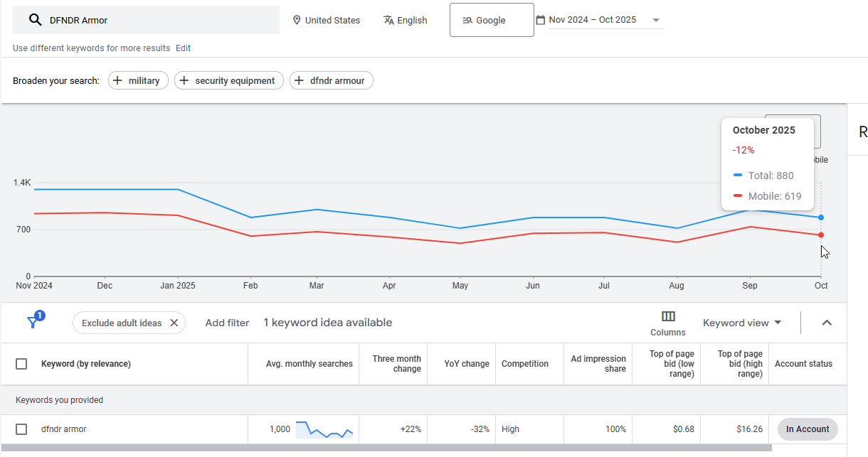868x457 pixels.
Task: Sort by Avg. monthly searches column
Action: (x=309, y=364)
